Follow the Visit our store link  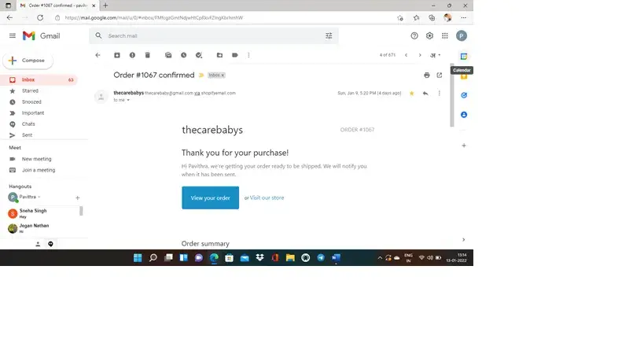pyautogui.click(x=267, y=198)
